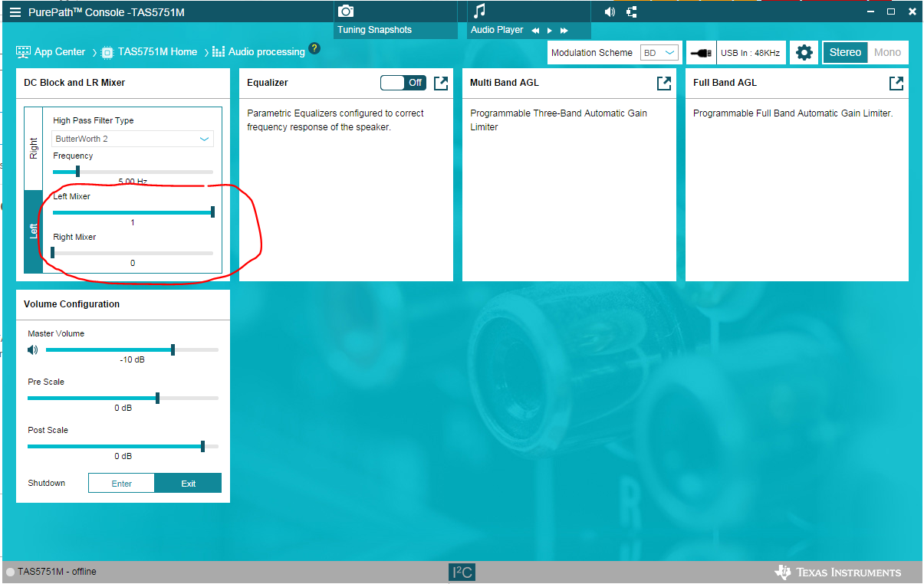This screenshot has height=584, width=924.
Task: Pop out the Full Band AGL panel
Action: (x=896, y=83)
